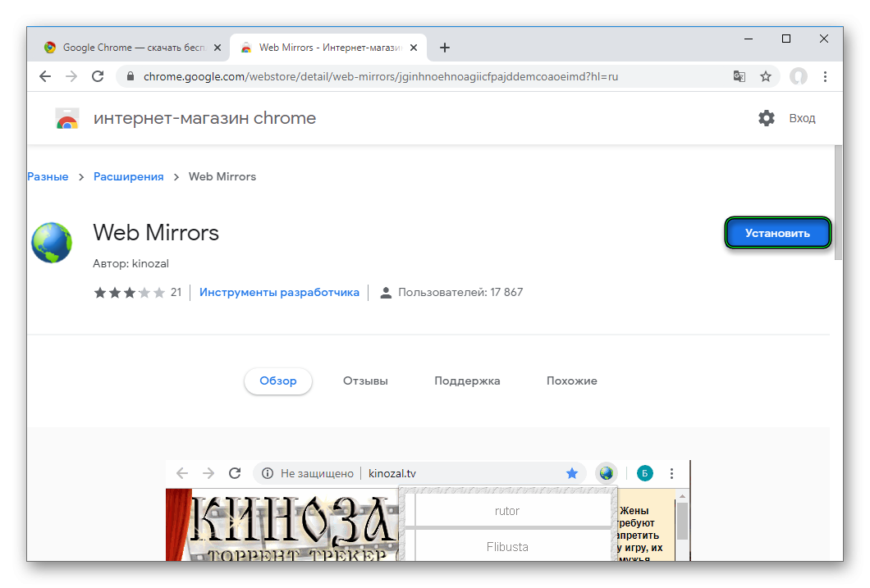
Task: Open a new tab with the plus button
Action: 444,48
